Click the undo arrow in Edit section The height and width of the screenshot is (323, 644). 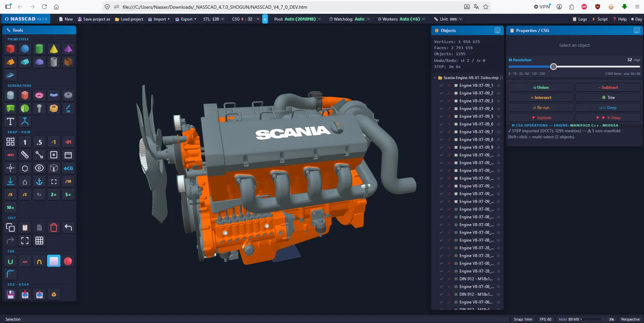(x=68, y=228)
